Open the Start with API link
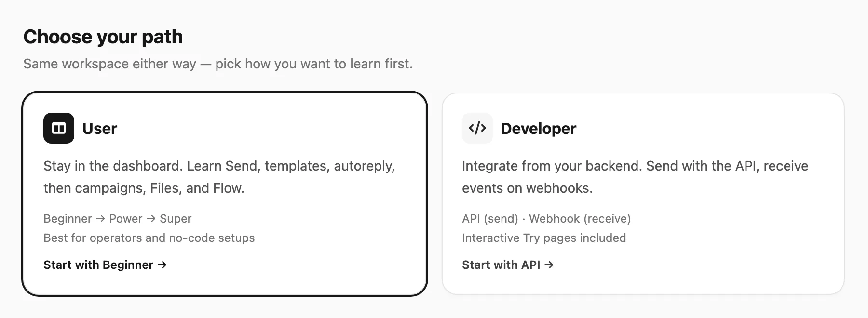This screenshot has width=868, height=318. (x=508, y=265)
